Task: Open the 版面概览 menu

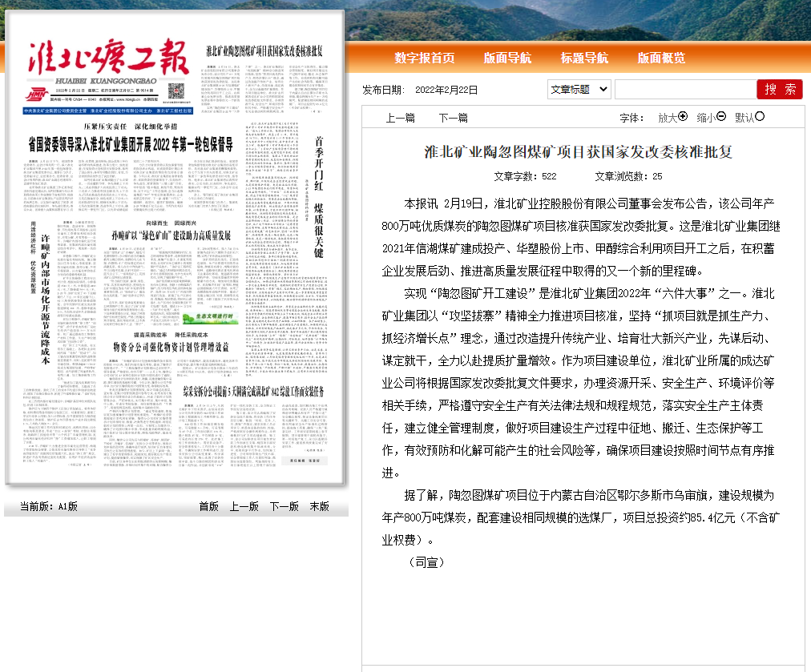Action: [661, 58]
